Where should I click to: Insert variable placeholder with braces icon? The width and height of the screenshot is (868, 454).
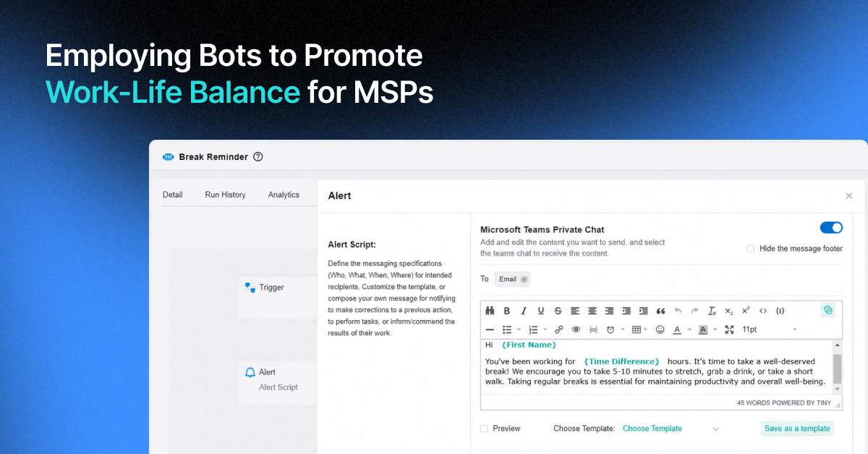tap(780, 311)
